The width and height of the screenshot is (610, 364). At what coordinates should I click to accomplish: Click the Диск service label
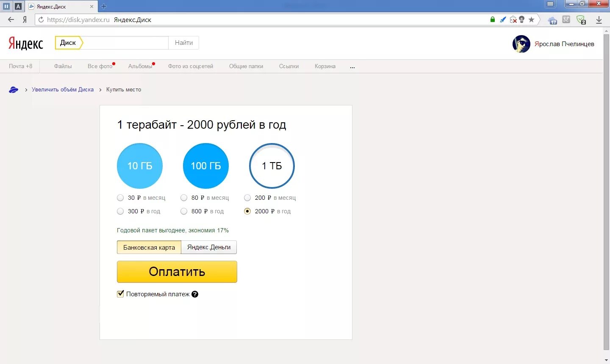pos(68,43)
